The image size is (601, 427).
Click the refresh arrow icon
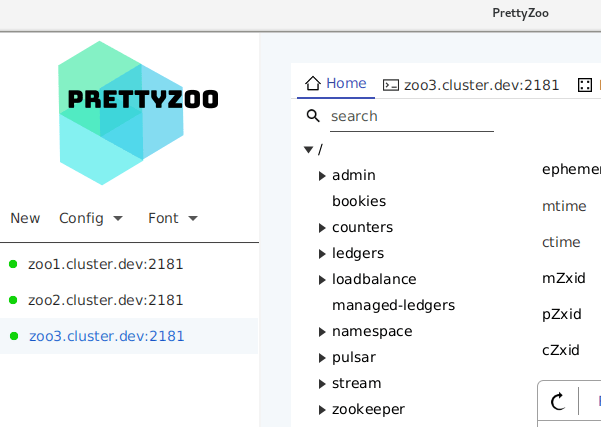click(x=559, y=401)
